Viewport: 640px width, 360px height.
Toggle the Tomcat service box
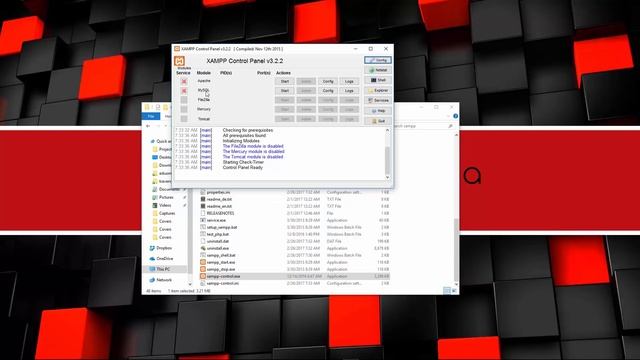click(x=184, y=119)
